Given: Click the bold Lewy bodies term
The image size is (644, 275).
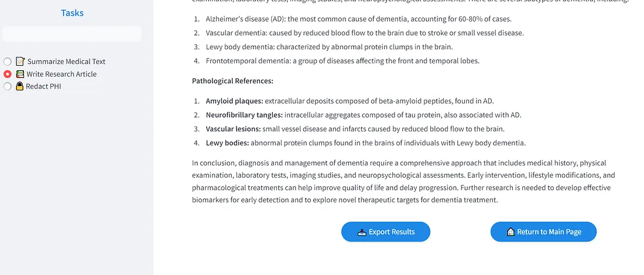Looking at the screenshot, I should [x=227, y=143].
